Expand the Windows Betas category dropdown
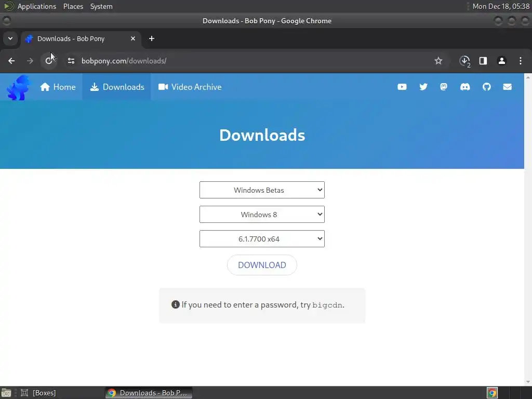 point(262,190)
